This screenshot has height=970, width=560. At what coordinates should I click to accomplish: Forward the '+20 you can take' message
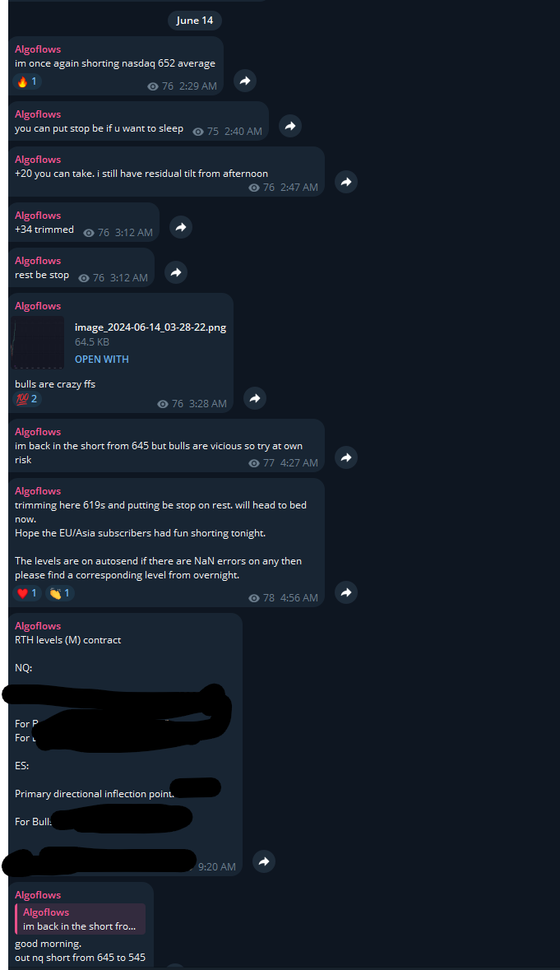coord(346,182)
